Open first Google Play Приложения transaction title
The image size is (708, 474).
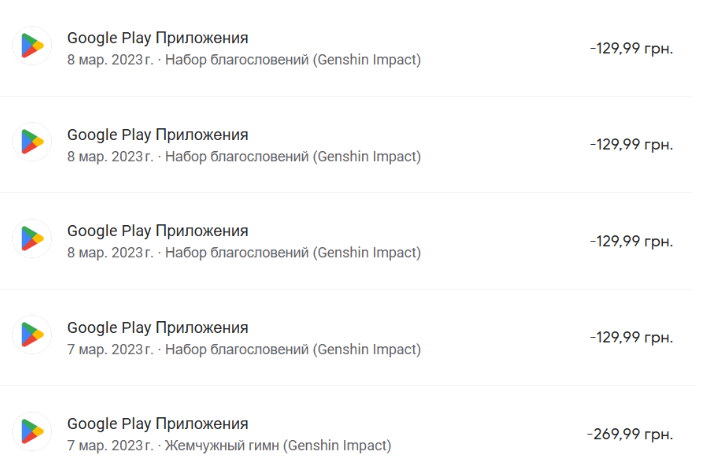(158, 38)
